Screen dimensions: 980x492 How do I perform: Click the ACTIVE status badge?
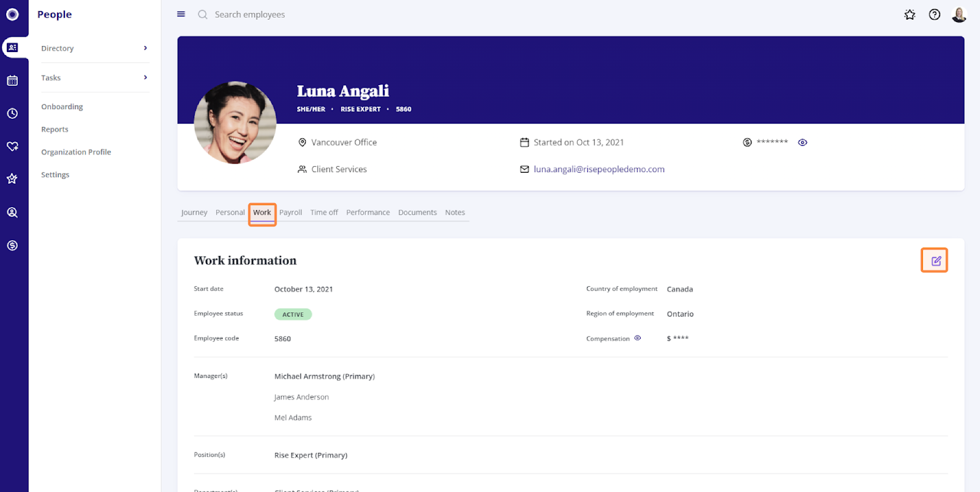point(293,314)
